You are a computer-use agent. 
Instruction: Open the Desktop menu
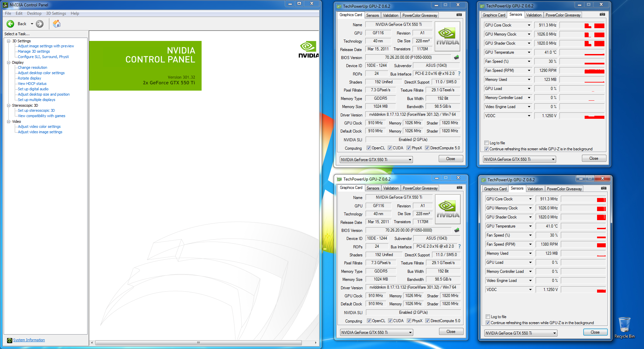[34, 13]
